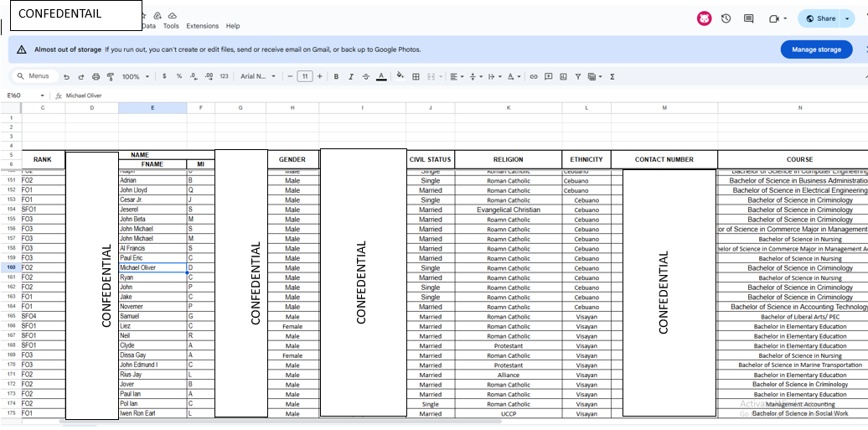Open the Data menu

click(149, 26)
